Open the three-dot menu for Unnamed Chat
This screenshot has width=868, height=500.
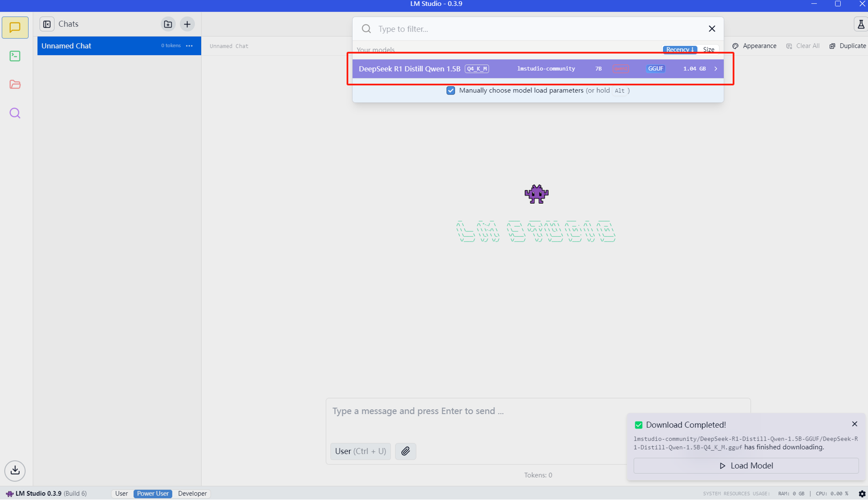click(x=189, y=46)
